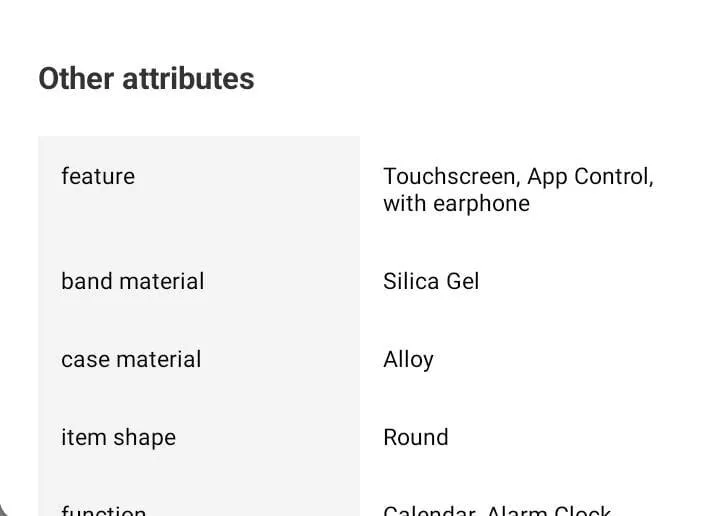Click the word shape in item shape
This screenshot has height=516, width=712.
(x=144, y=438)
